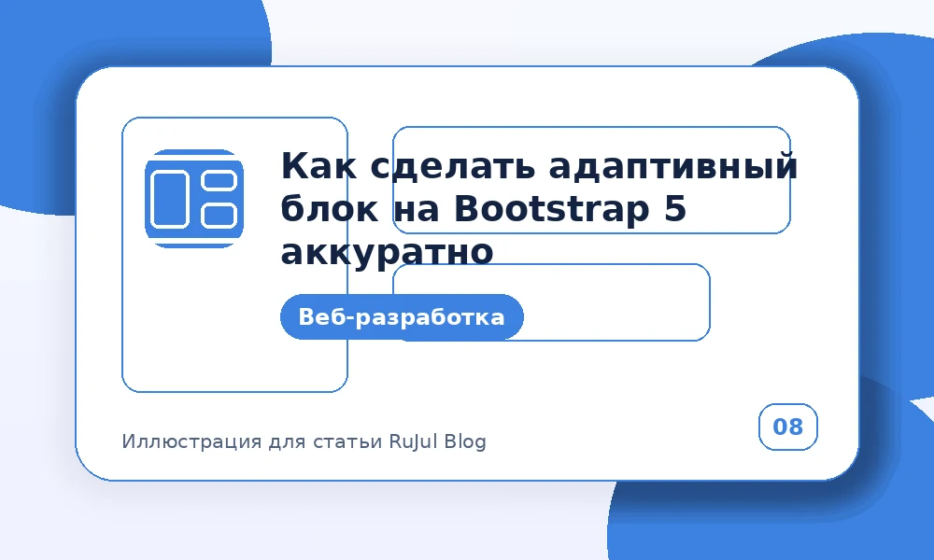This screenshot has width=934, height=560.
Task: Click the 'Веб-разработка' category badge
Action: [x=402, y=316]
